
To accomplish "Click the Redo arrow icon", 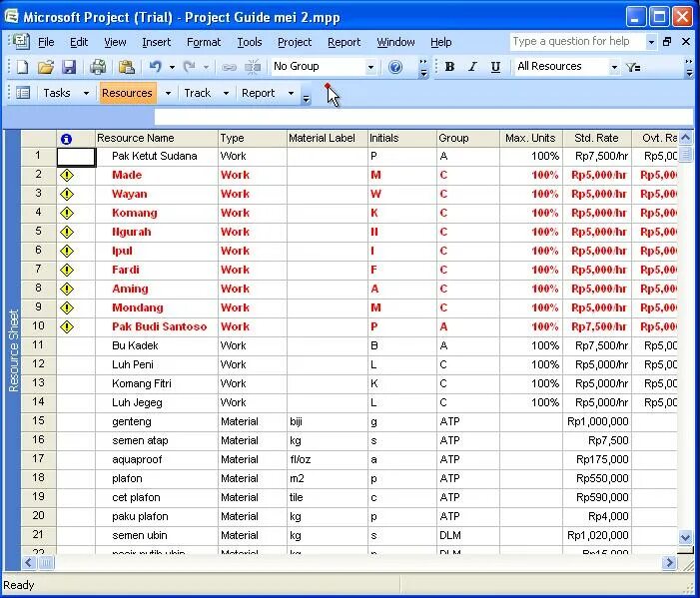I will (x=190, y=67).
